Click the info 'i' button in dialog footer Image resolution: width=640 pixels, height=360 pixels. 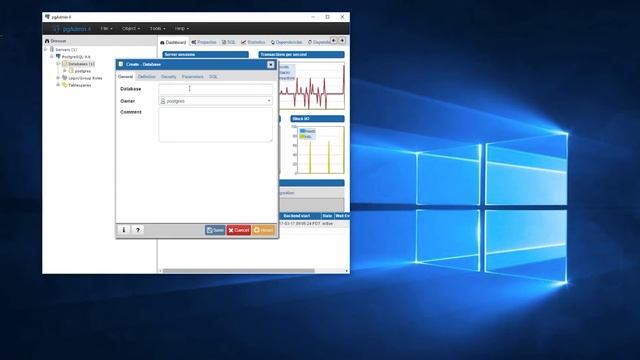click(124, 230)
